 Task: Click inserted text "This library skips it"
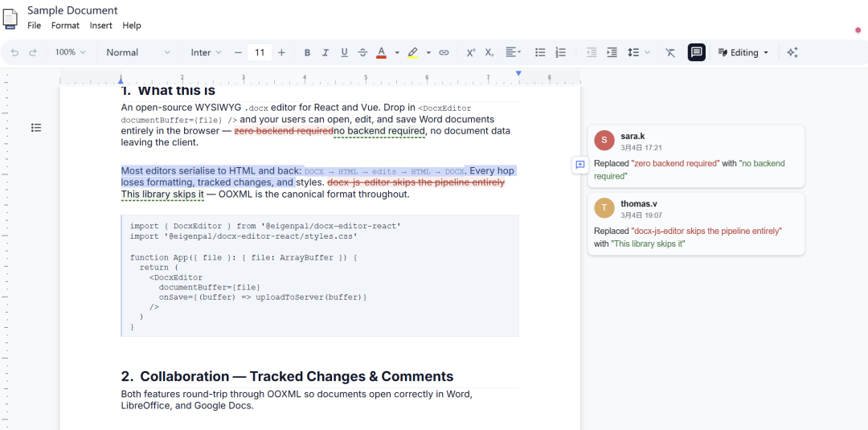point(162,195)
